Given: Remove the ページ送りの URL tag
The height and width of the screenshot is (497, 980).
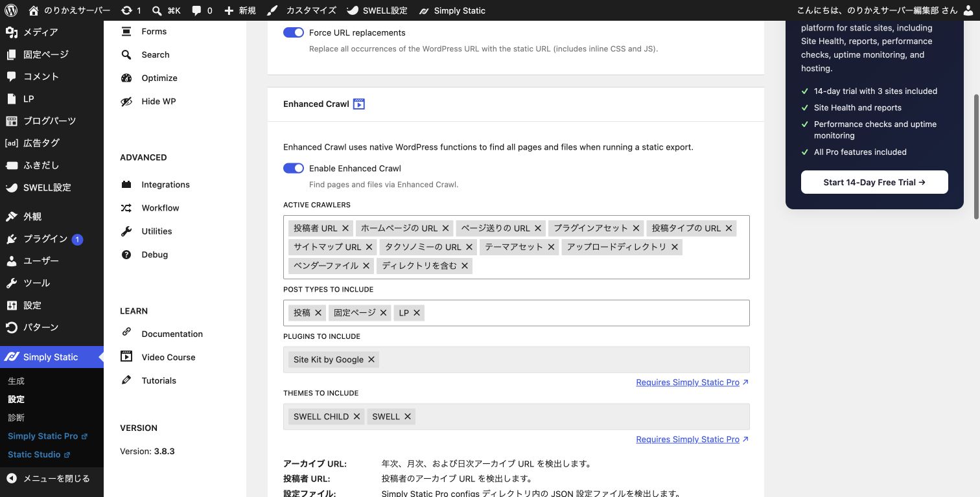Looking at the screenshot, I should click(x=538, y=228).
